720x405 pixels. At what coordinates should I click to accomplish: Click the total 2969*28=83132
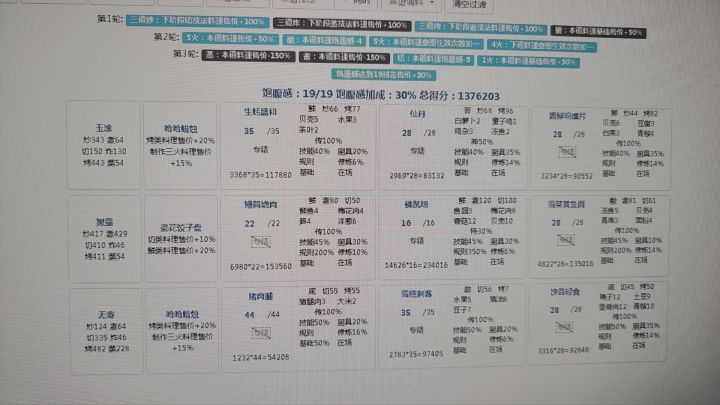click(417, 175)
